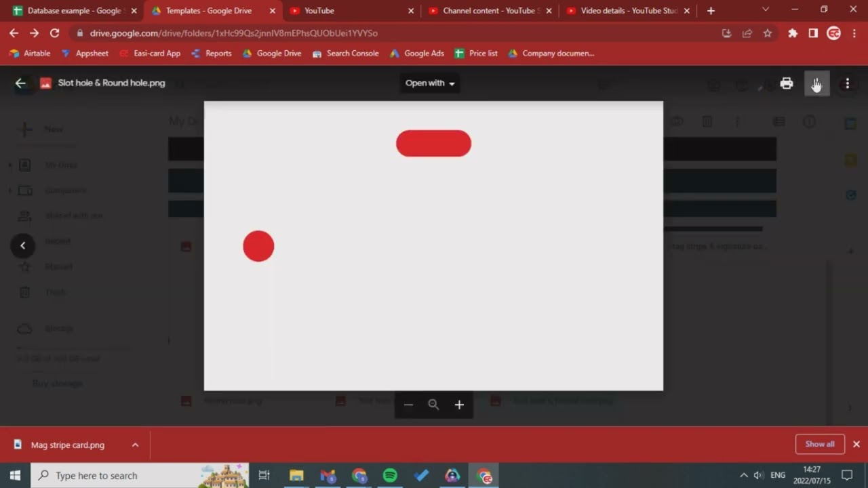Open the Google Ads bookmark
The image size is (868, 488).
point(417,54)
